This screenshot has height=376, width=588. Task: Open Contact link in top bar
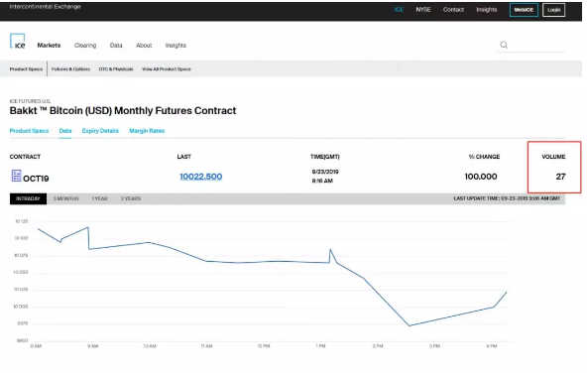453,10
